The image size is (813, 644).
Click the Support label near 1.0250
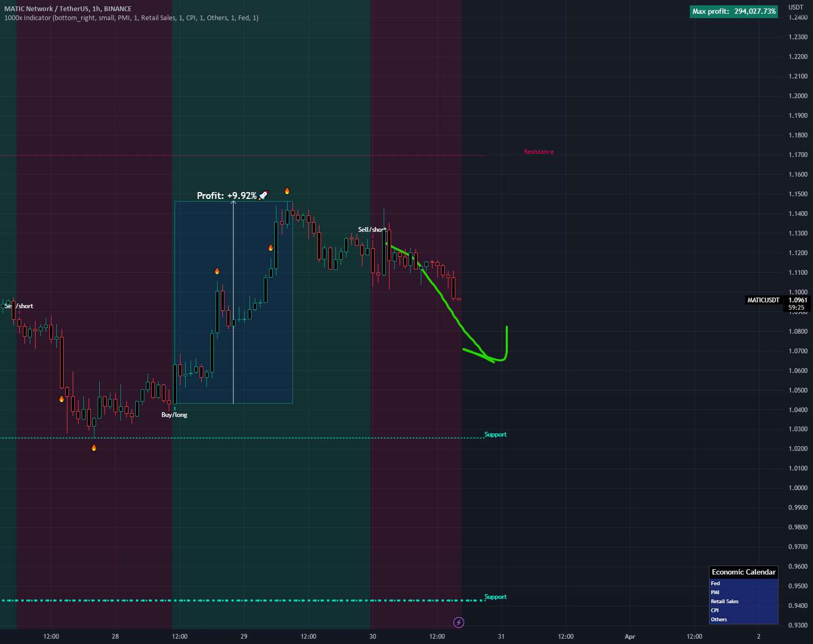click(496, 434)
